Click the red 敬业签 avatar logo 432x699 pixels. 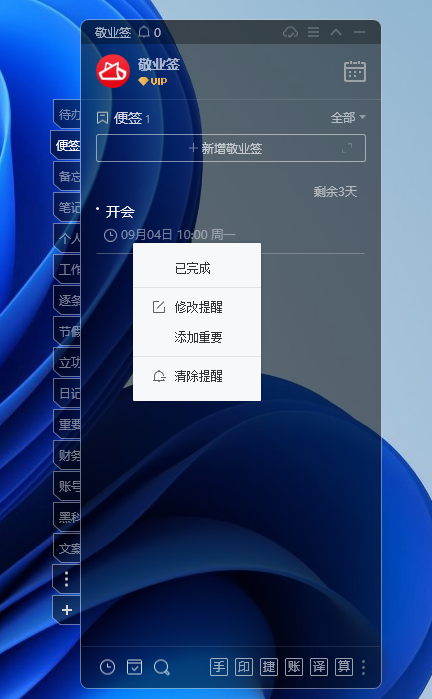(x=113, y=71)
